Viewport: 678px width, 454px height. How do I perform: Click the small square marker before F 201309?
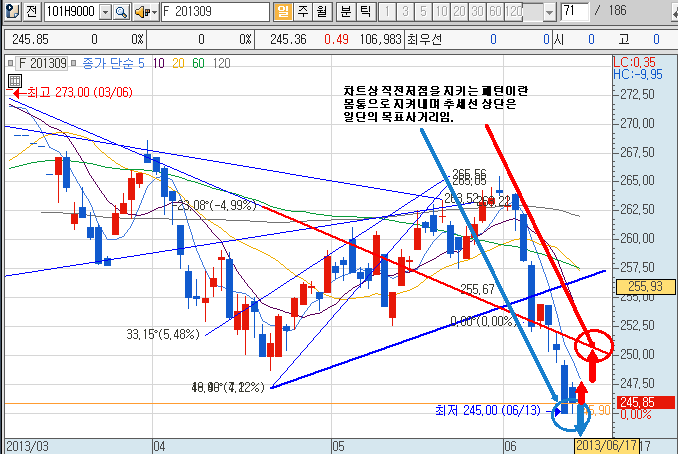point(10,63)
